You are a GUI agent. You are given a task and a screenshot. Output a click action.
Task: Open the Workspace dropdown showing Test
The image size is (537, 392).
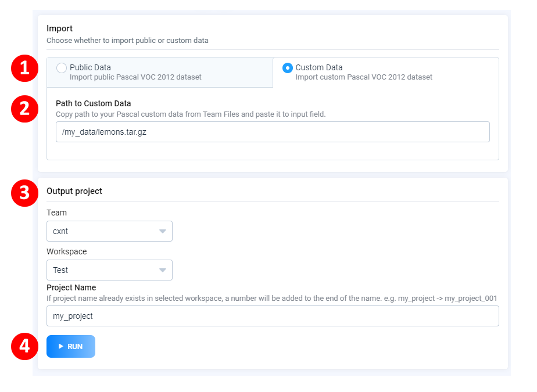coord(110,270)
